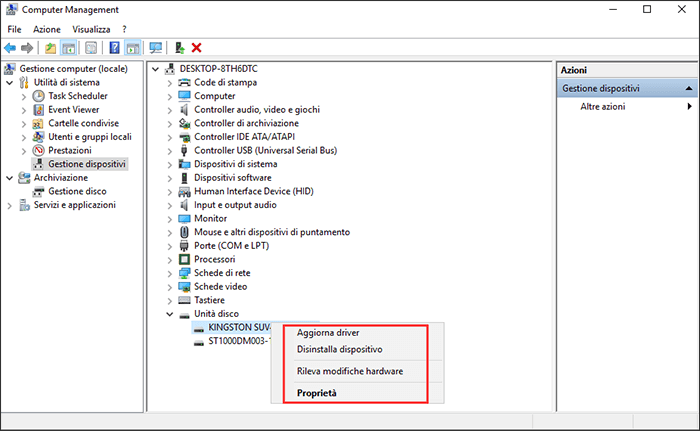The width and height of the screenshot is (700, 431).
Task: Select Gestione dispositivi in left tree
Action: point(87,164)
